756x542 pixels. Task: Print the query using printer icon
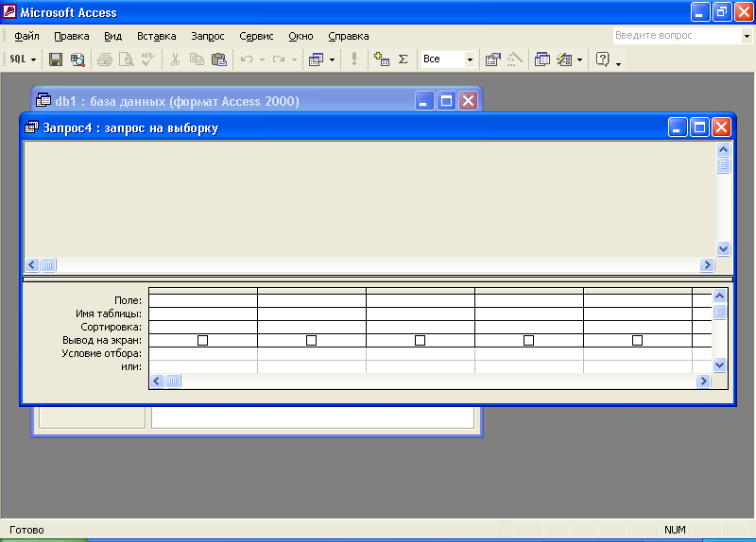105,59
